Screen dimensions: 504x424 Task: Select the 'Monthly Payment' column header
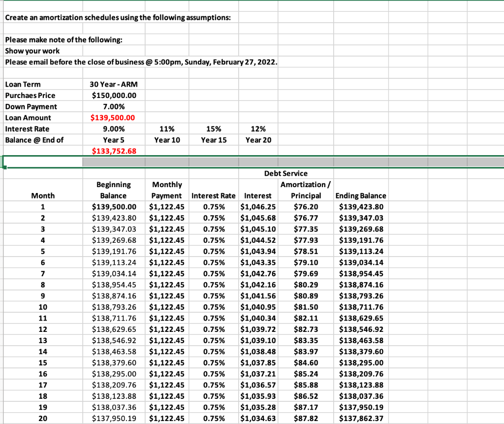pyautogui.click(x=167, y=190)
